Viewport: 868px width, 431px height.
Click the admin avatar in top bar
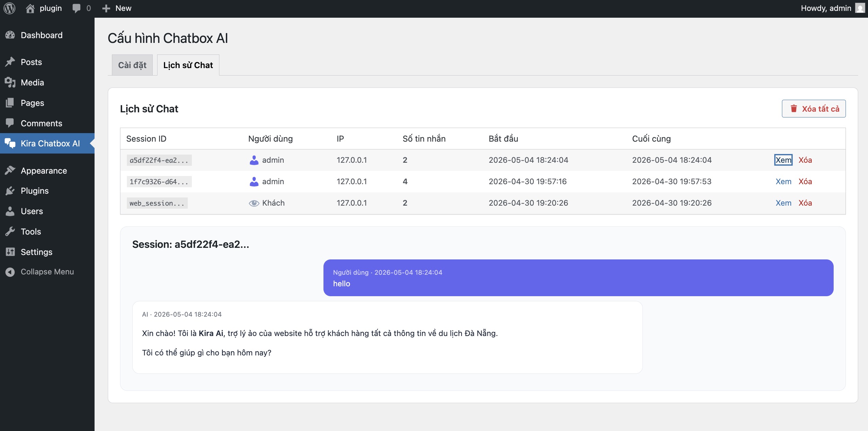pos(860,8)
